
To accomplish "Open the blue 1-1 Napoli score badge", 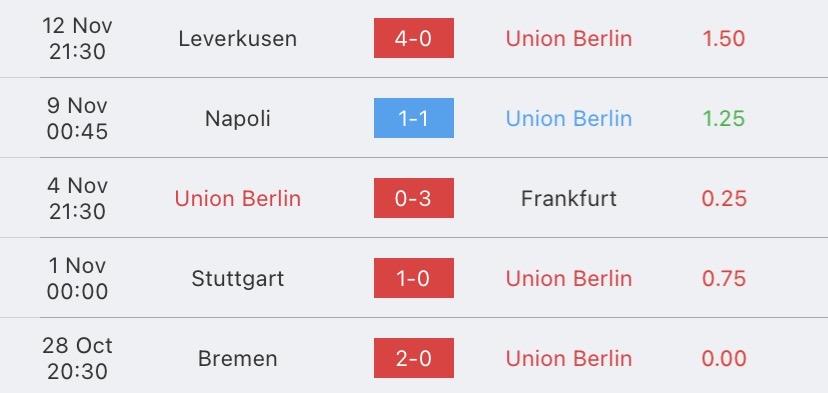I will coord(413,118).
